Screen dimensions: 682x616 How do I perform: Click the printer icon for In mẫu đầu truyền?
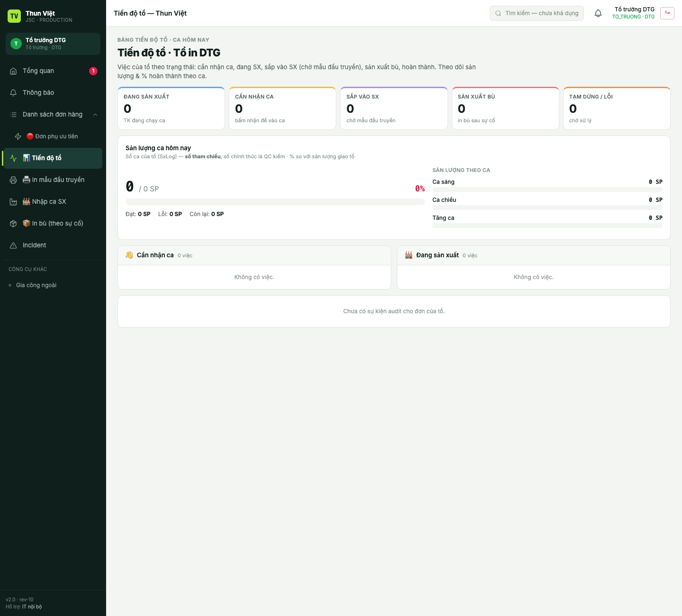click(x=13, y=180)
